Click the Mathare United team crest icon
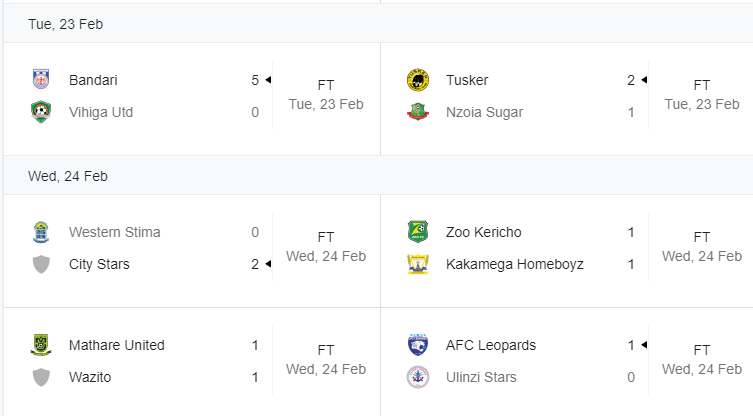The width and height of the screenshot is (753, 416). coord(41,345)
